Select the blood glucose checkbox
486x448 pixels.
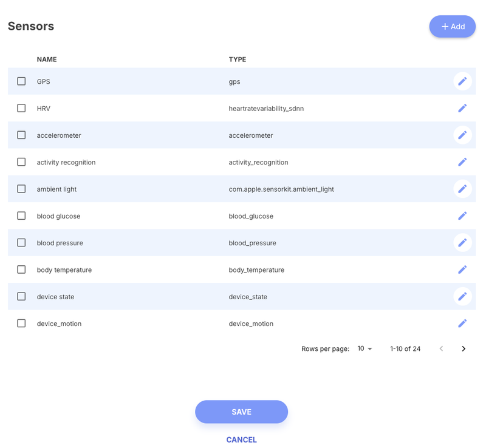(21, 216)
